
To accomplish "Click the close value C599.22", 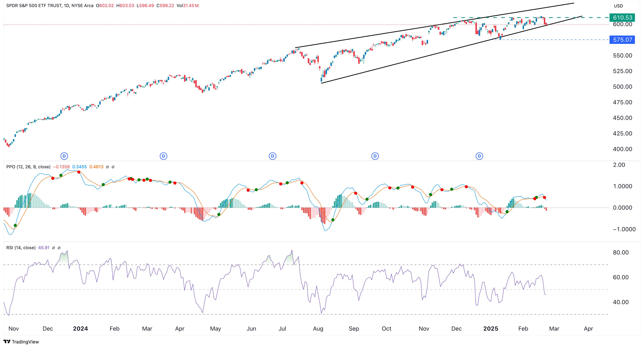I will [x=165, y=5].
